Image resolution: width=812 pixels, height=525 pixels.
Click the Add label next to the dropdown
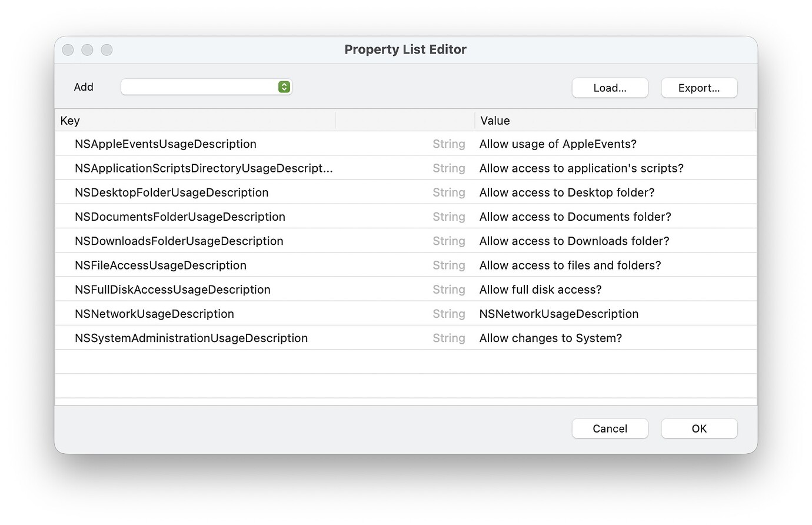pos(84,87)
